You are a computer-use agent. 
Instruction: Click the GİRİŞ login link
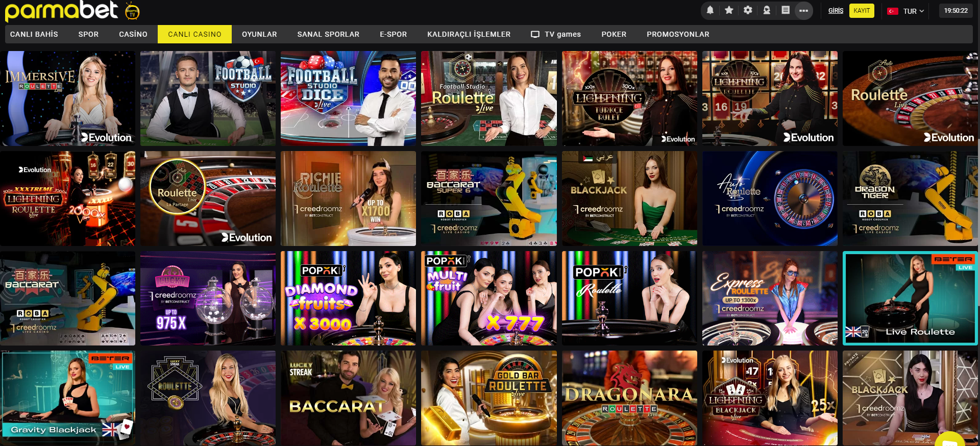836,11
